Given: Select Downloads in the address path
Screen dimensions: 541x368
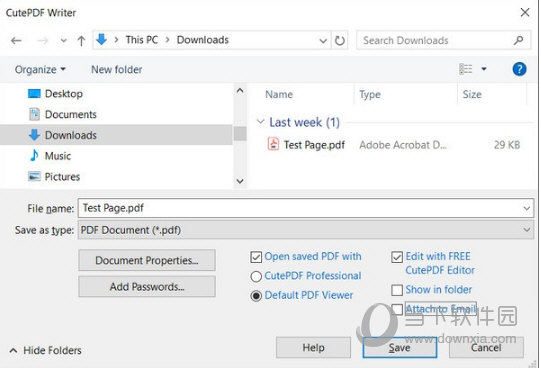Looking at the screenshot, I should coord(203,40).
